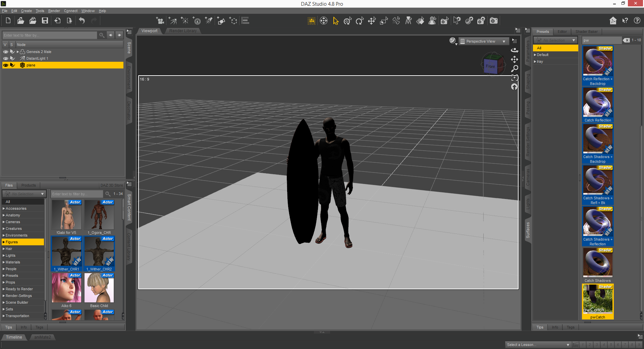Open the Environment side pane
The image size is (644, 349).
pyautogui.click(x=129, y=78)
